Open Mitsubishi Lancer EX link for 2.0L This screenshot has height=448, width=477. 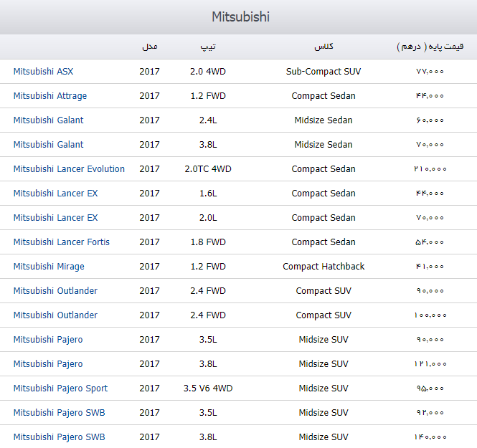(55, 218)
